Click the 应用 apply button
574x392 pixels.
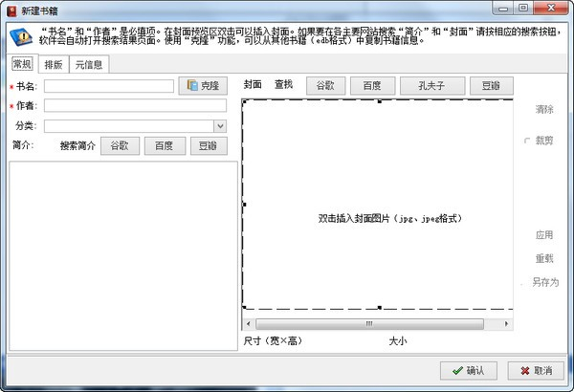[x=544, y=235]
